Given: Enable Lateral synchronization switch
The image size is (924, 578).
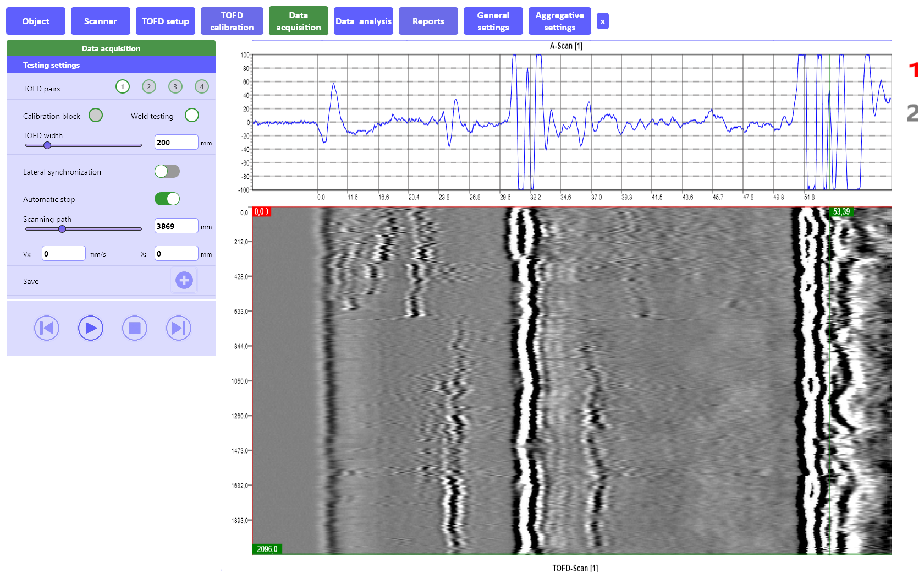Looking at the screenshot, I should 167,172.
